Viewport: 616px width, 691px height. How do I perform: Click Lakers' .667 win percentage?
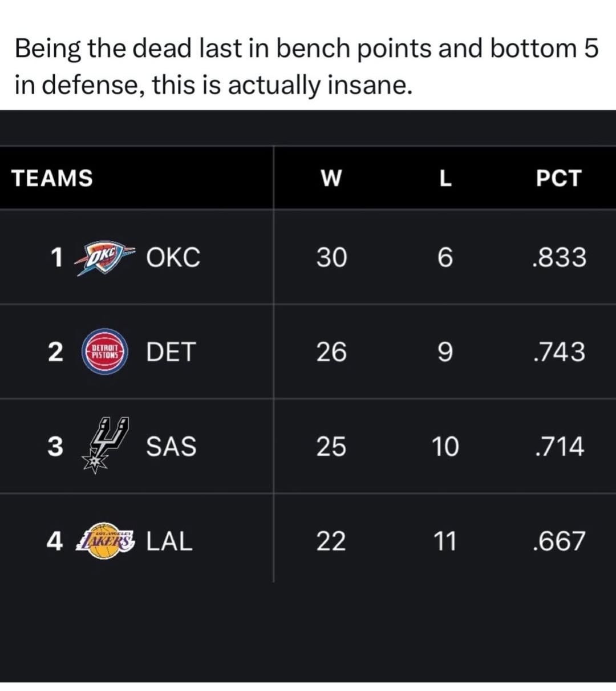558,541
